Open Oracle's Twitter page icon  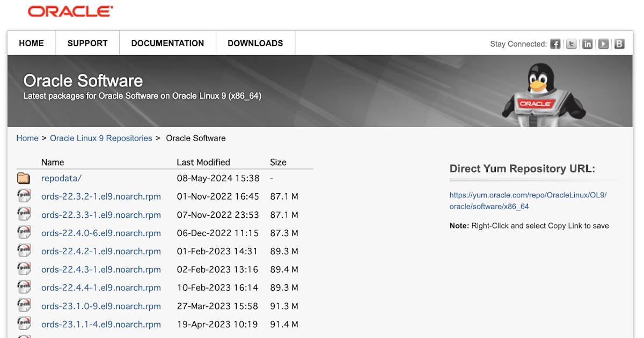[x=572, y=44]
